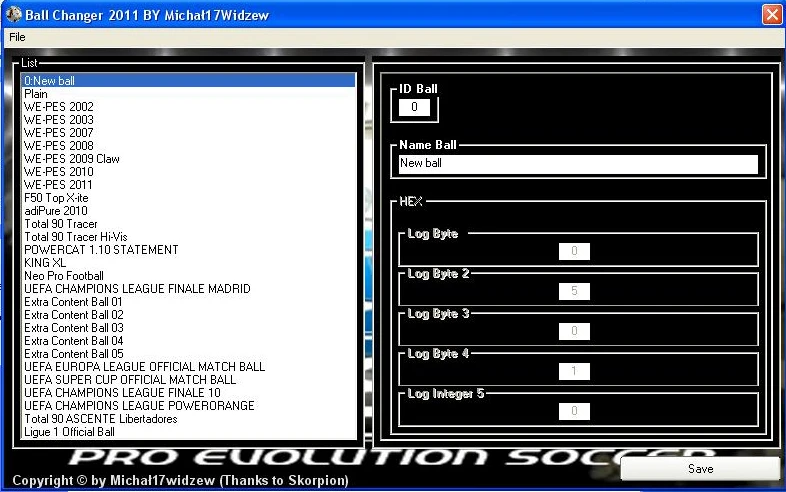The width and height of the screenshot is (786, 492).
Task: Choose 'UEFA SUPER CUP OFFICIAL MATCH BALL'
Action: [x=188, y=380]
